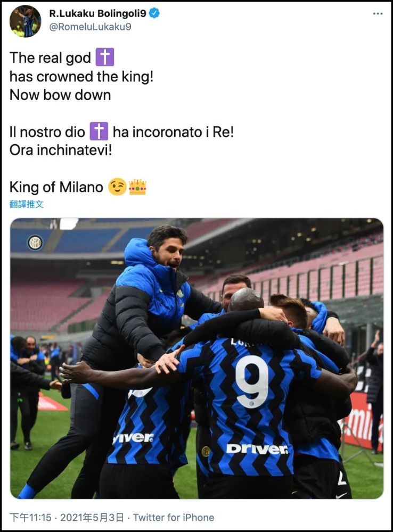Click the purple cross emoji after 'real god'
The image size is (393, 532).
click(x=104, y=57)
